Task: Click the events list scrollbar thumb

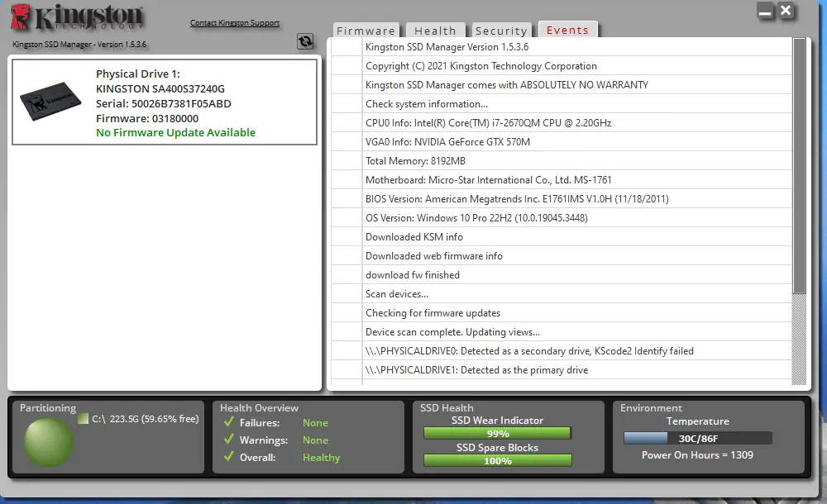Action: (x=800, y=165)
